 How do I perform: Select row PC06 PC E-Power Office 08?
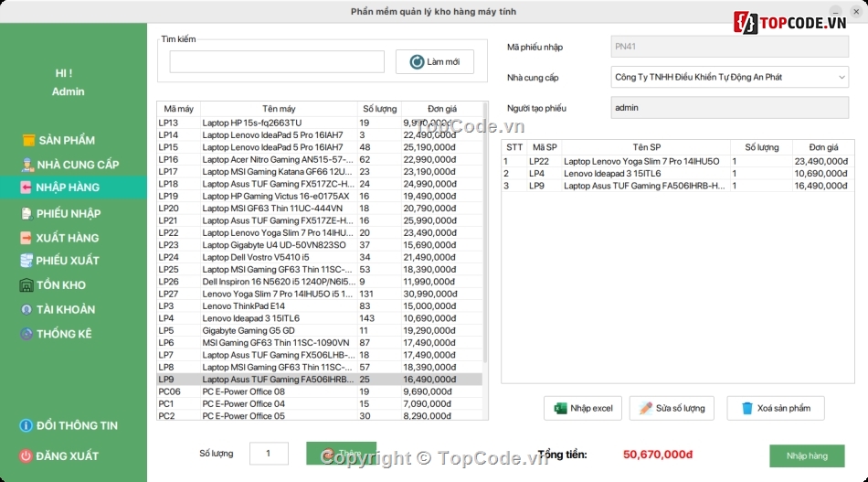click(320, 391)
